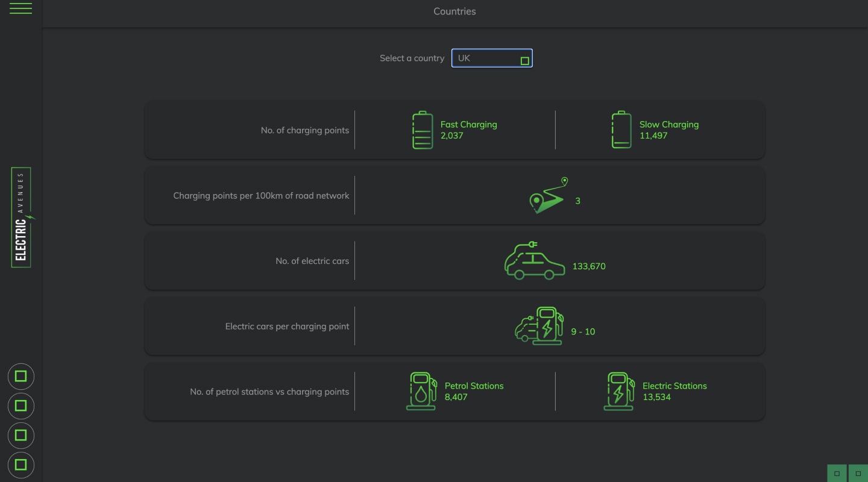Click the 'Petrol Stations' label
868x482 pixels.
(x=474, y=386)
